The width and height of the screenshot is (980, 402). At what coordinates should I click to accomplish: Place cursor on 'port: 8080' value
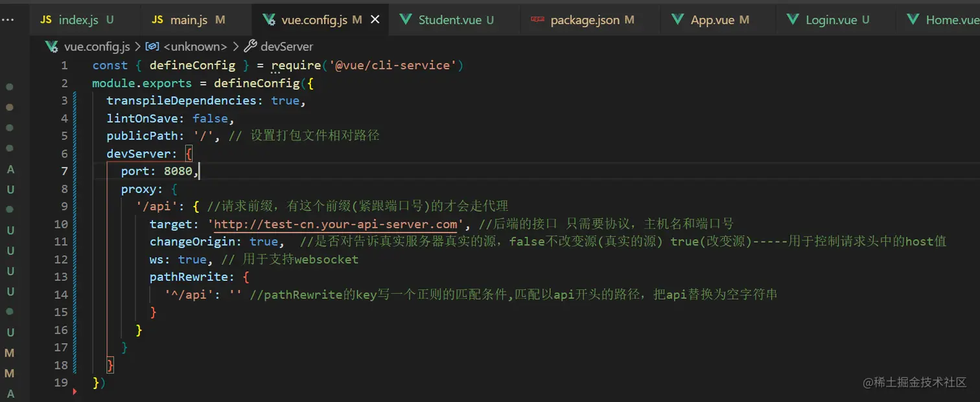178,172
